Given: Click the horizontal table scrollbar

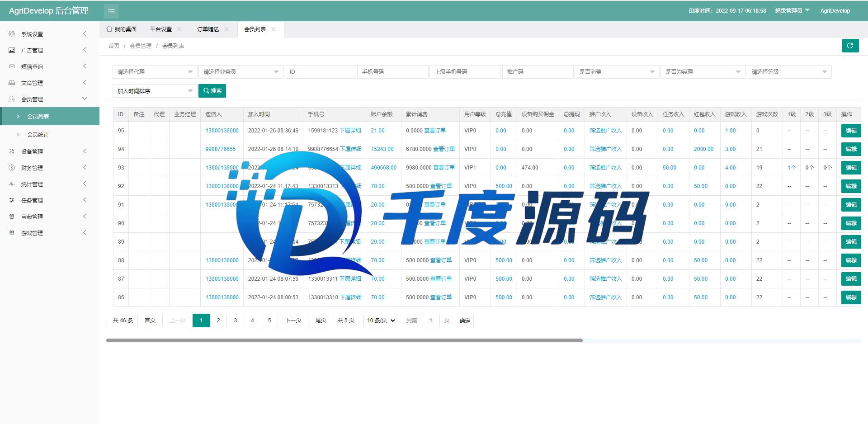Looking at the screenshot, I should click(x=344, y=340).
